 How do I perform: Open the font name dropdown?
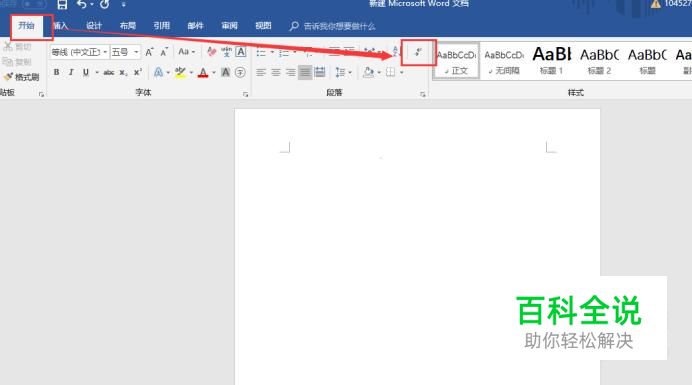(105, 52)
